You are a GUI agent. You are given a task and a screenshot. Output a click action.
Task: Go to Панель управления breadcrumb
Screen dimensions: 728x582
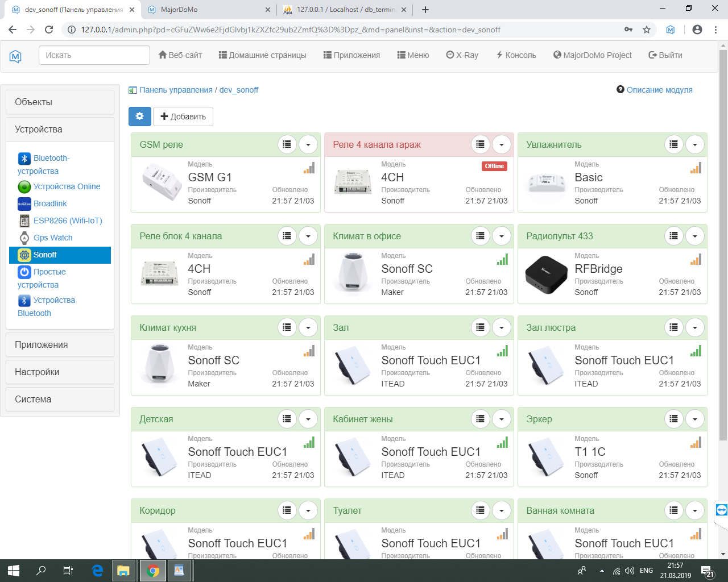pos(176,90)
